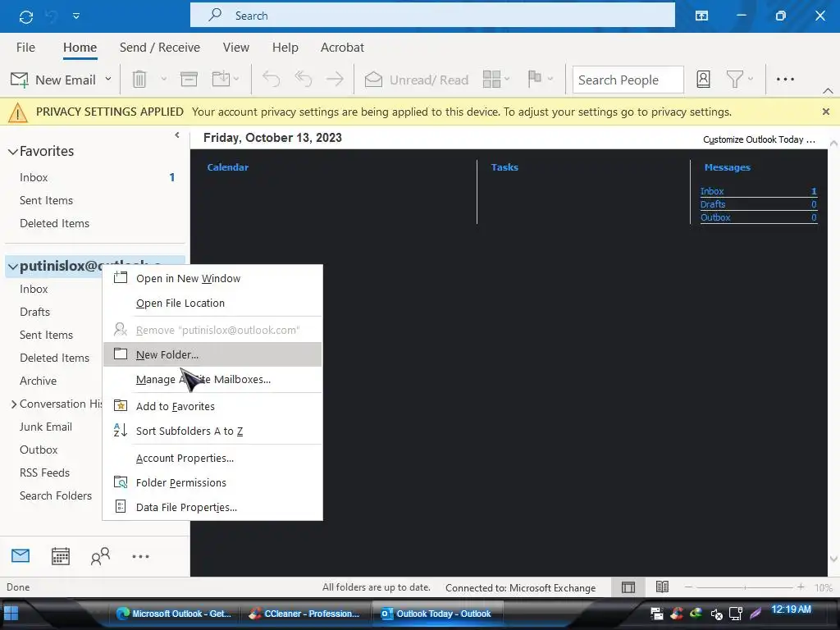This screenshot has width=840, height=630.
Task: Switch to CCleaner taskbar window
Action: click(x=304, y=614)
